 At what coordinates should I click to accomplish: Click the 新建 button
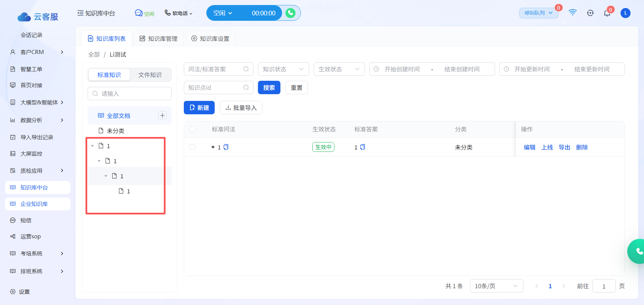tap(199, 108)
